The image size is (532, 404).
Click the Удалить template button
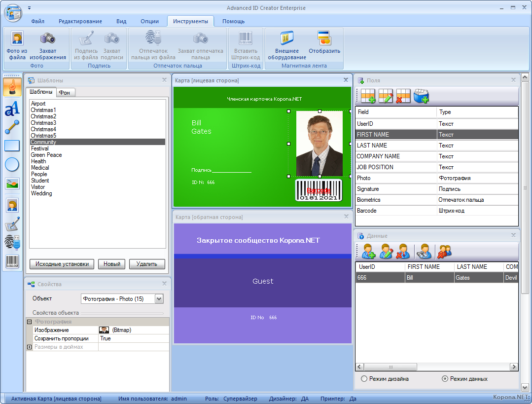[x=146, y=264]
